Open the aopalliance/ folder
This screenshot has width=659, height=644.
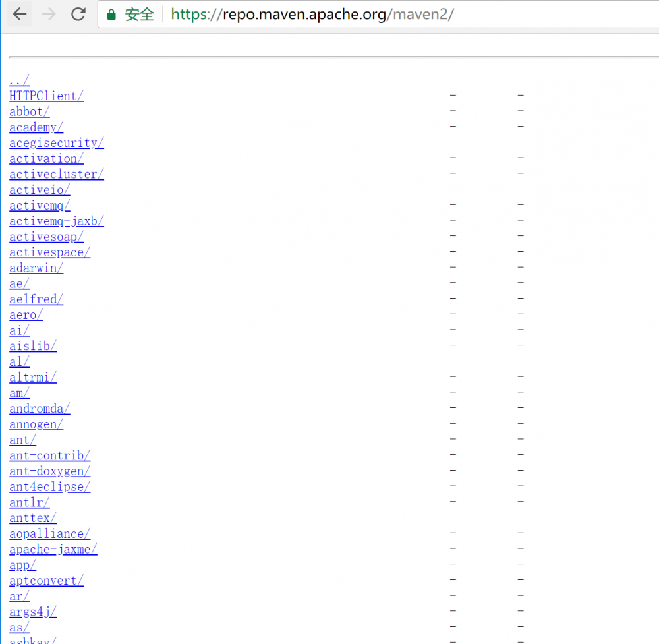pos(49,533)
